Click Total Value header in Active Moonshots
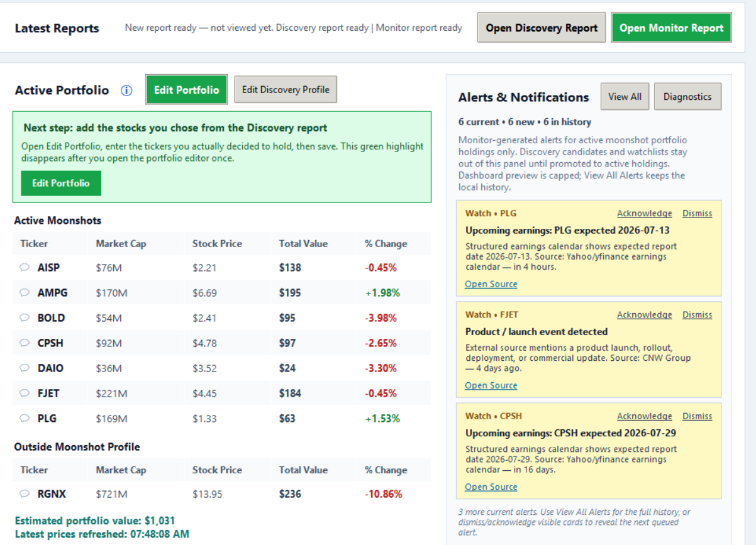756x545 pixels. (x=303, y=244)
